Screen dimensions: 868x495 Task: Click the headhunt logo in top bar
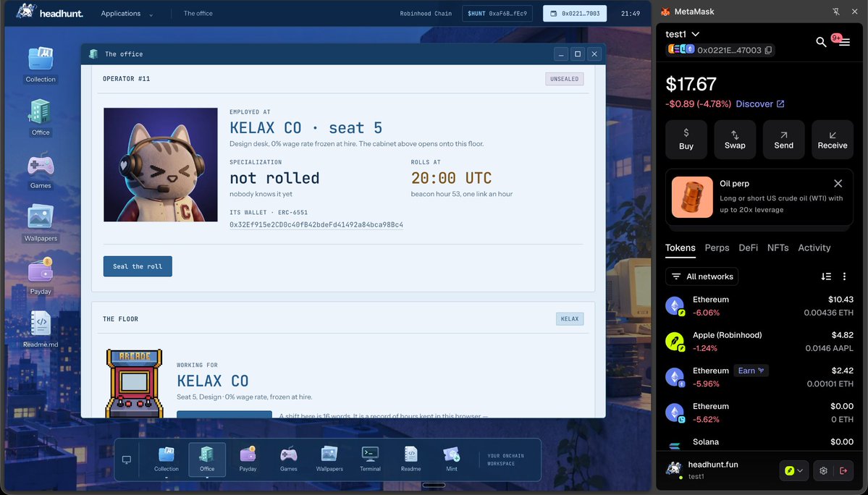tap(50, 12)
